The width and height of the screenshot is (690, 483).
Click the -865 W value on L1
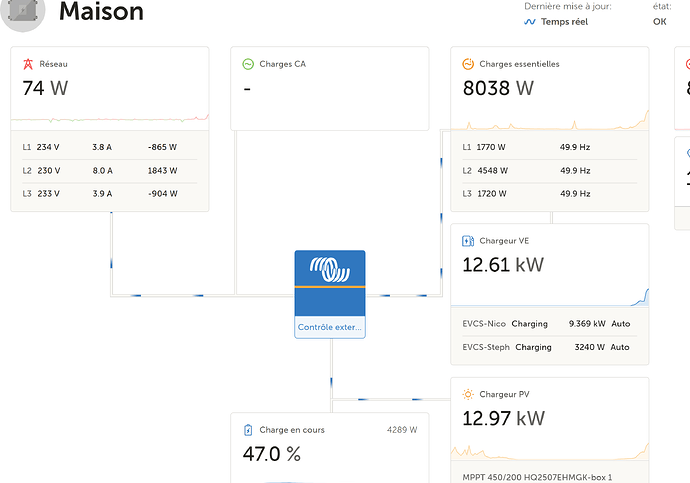(x=162, y=147)
